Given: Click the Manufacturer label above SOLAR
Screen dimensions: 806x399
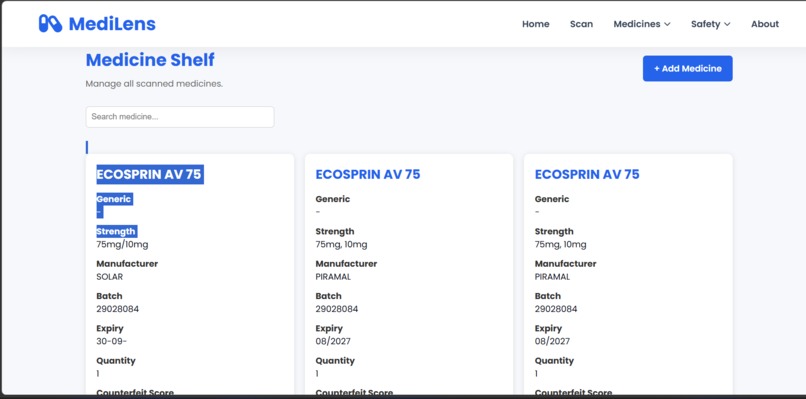Looking at the screenshot, I should (x=127, y=264).
